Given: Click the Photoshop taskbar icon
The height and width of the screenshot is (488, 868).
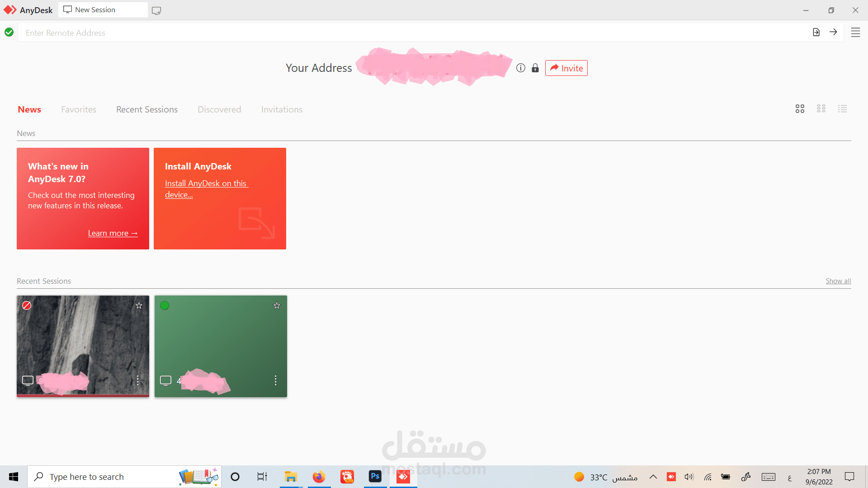Looking at the screenshot, I should tap(375, 476).
